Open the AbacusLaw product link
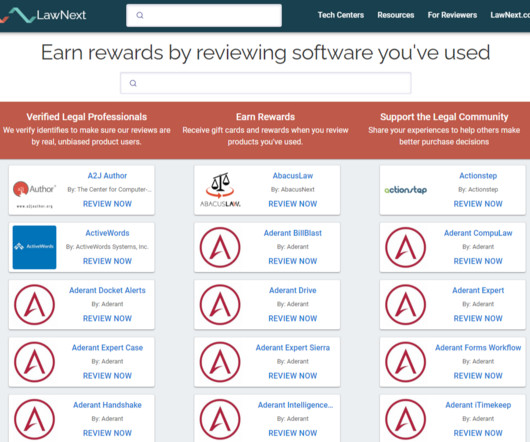The image size is (530, 442). (293, 176)
